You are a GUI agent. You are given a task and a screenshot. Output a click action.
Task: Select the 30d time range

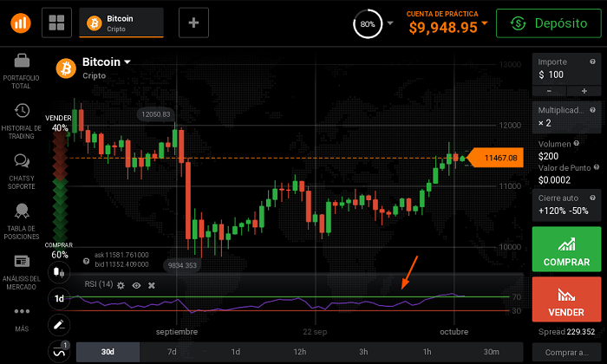tap(108, 352)
